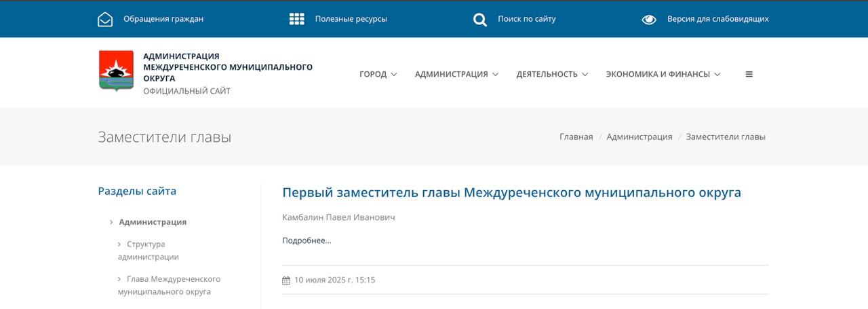This screenshot has width=868, height=309.
Task: Click the name Камбалин Павел Иванович
Action: coord(338,217)
